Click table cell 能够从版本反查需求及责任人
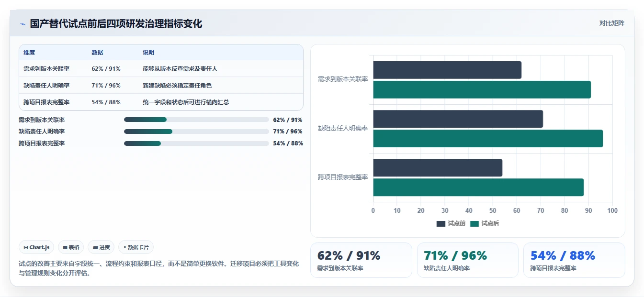Viewport: 644px width, 297px height. 180,69
